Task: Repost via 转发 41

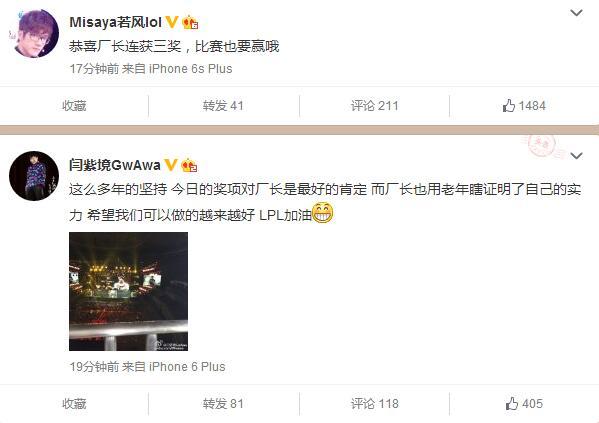Action: 223,105
